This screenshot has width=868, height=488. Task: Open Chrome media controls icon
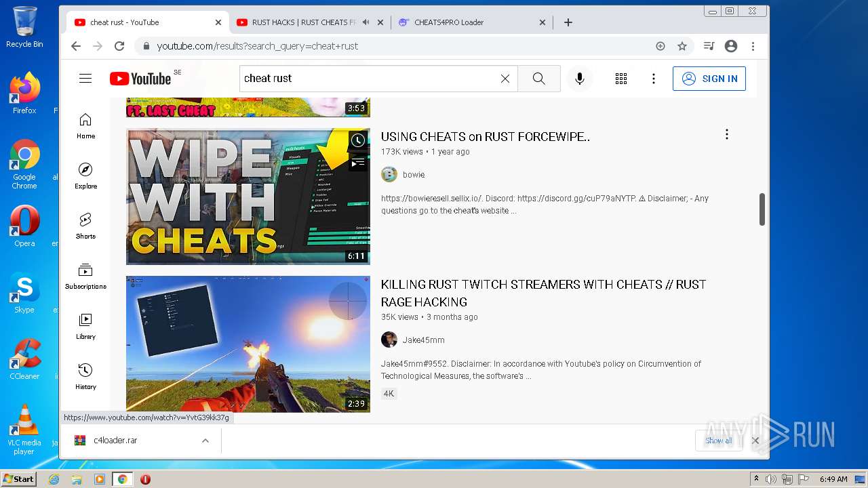click(709, 46)
